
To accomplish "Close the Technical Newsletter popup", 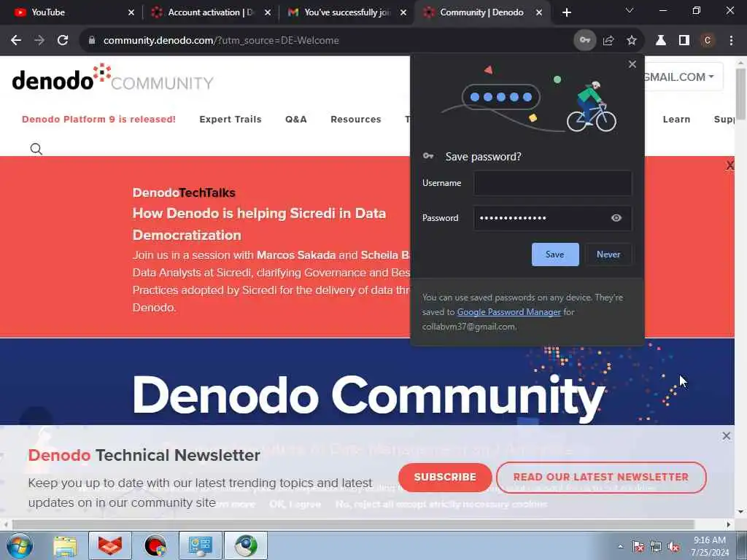I will pyautogui.click(x=726, y=436).
